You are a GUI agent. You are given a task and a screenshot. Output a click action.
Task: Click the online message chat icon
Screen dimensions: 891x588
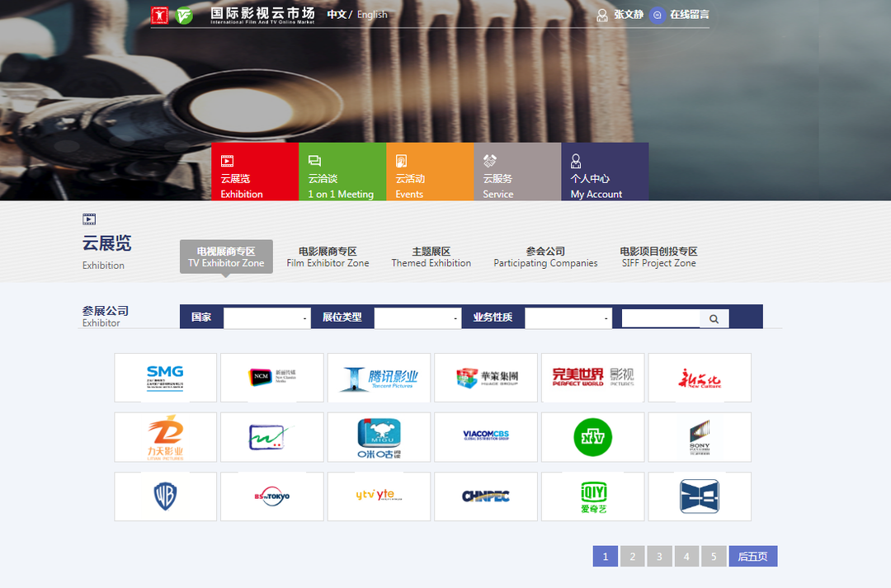click(658, 15)
